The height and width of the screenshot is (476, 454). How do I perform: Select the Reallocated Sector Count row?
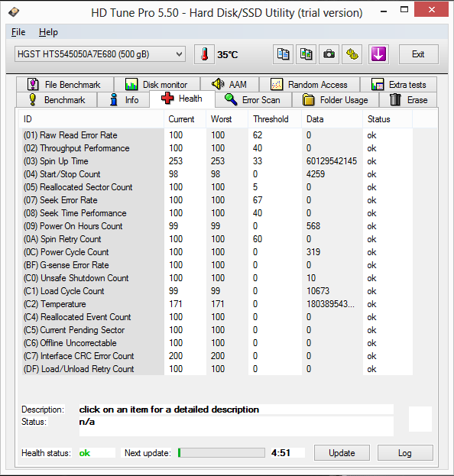point(217,187)
